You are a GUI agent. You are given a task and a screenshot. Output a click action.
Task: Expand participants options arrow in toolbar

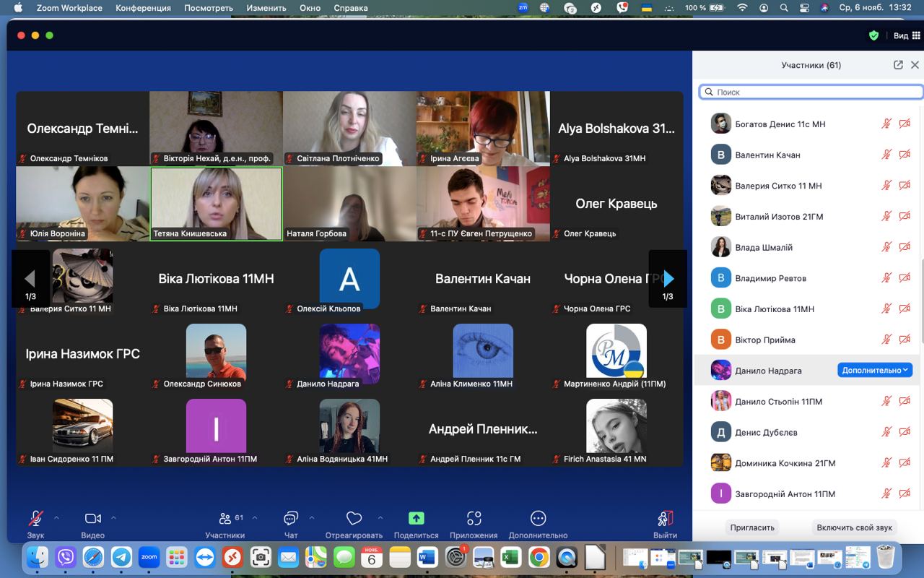tap(254, 518)
